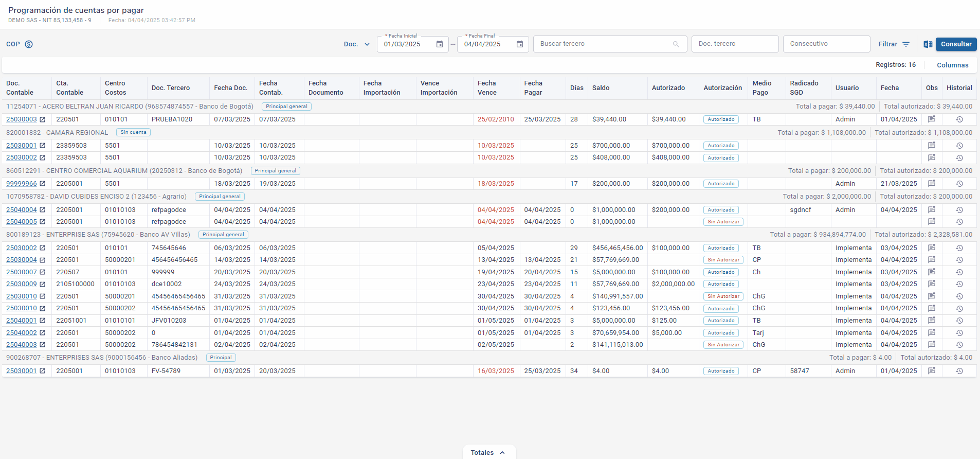
Task: Open document link 25040002
Action: [22, 333]
